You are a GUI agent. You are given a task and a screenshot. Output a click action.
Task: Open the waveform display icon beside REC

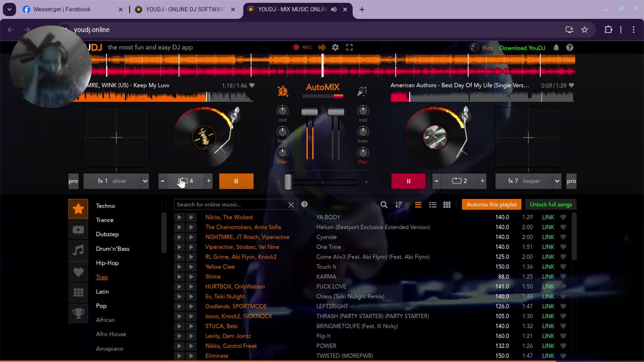[x=321, y=47]
